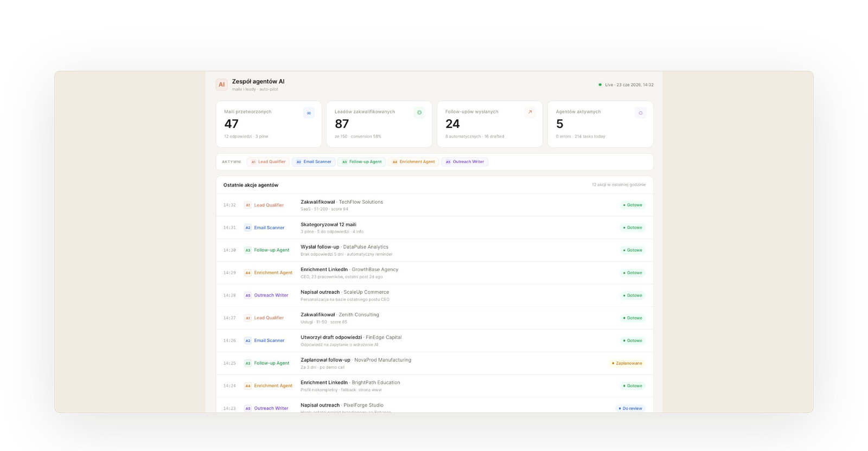Click A2 badge in the 14:31 row
This screenshot has width=868, height=451.
[248, 228]
